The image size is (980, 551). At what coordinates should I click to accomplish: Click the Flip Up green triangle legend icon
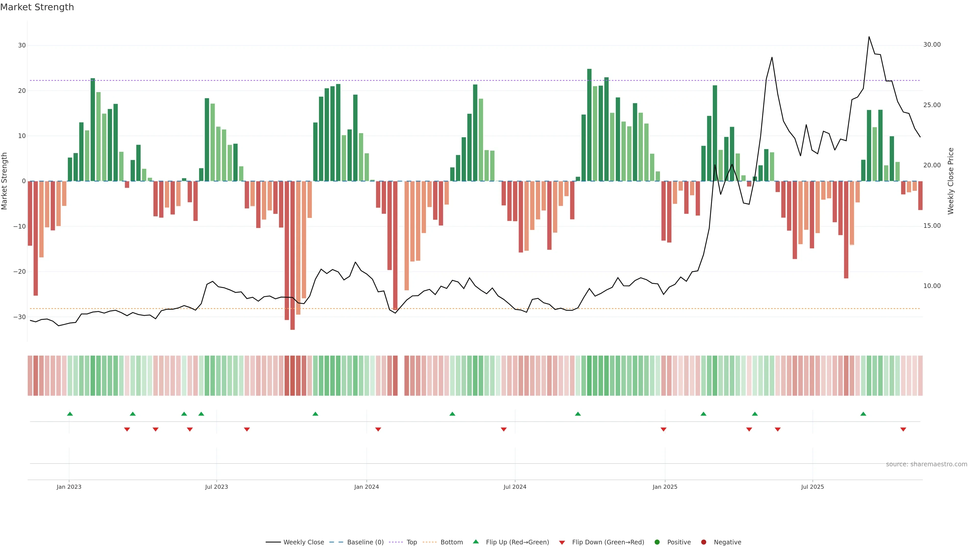pyautogui.click(x=475, y=542)
